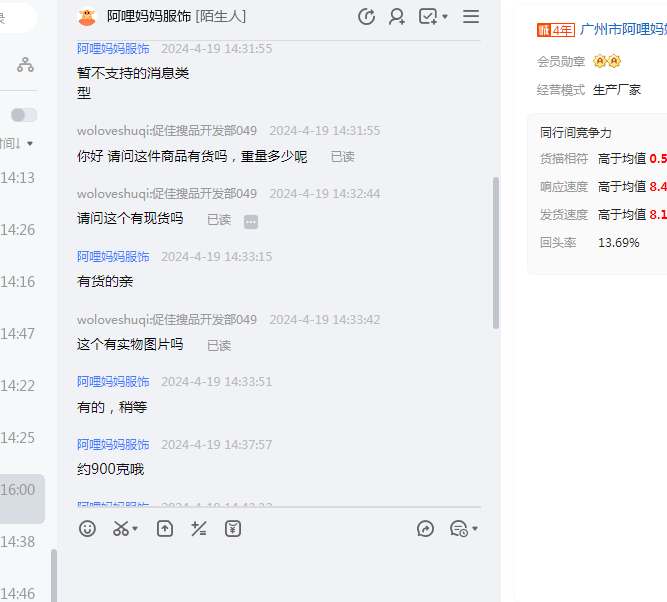Open the calculator icon in chat toolbar

point(199,529)
